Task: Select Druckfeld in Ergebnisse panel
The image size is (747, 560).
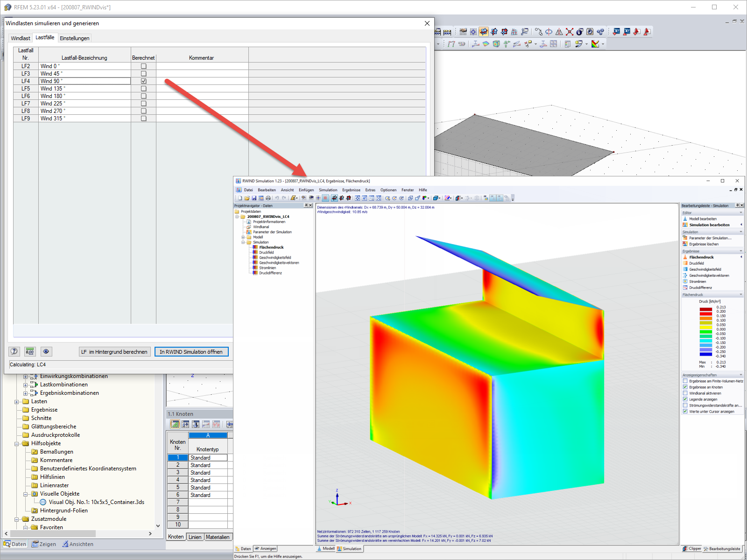Action: pos(696,263)
